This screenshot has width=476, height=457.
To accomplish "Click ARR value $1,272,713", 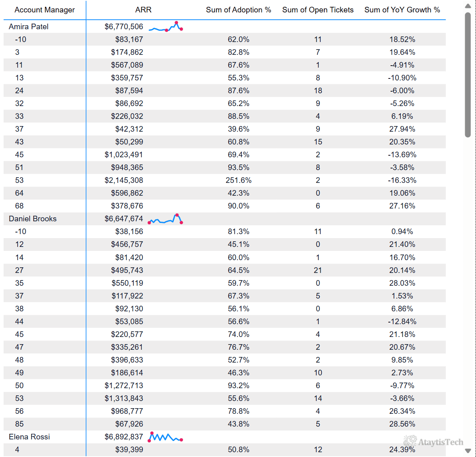I will [x=124, y=386].
